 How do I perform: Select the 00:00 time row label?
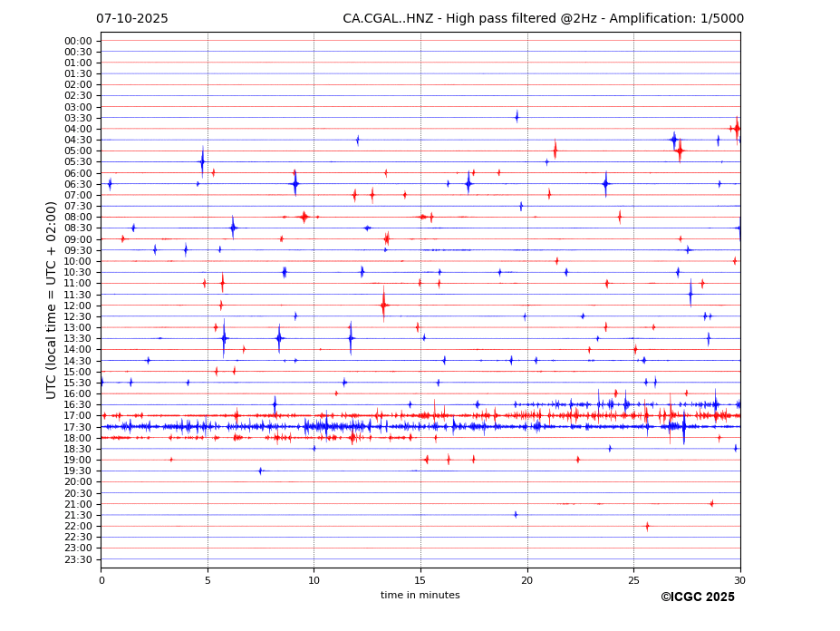78,41
